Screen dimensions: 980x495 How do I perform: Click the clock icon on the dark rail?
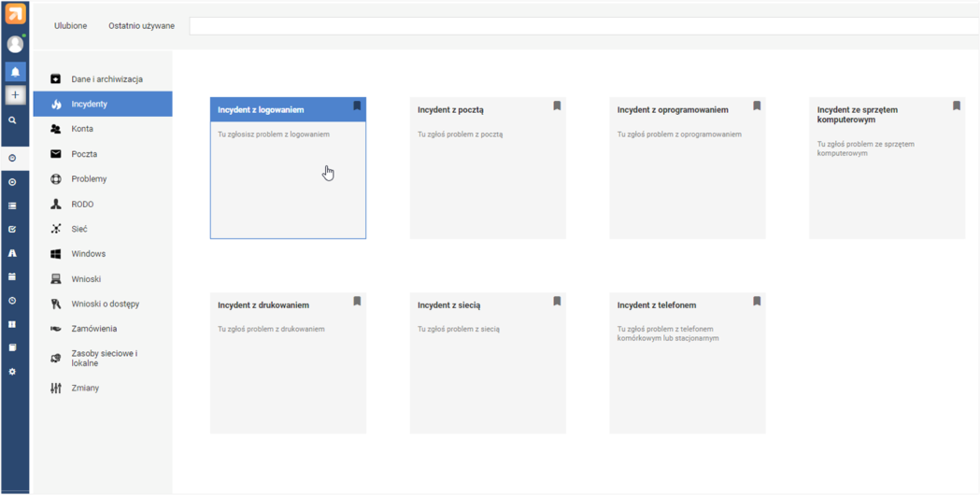(12, 301)
